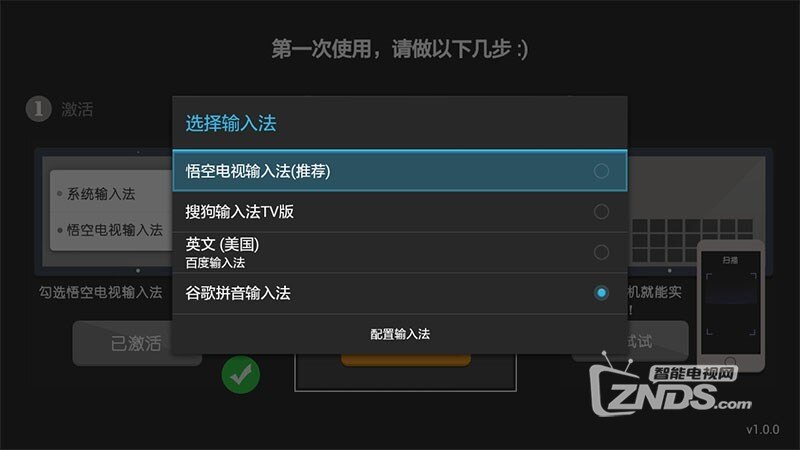The image size is (800, 450).
Task: Click the ZNDS.com TV logo
Action: [x=671, y=388]
